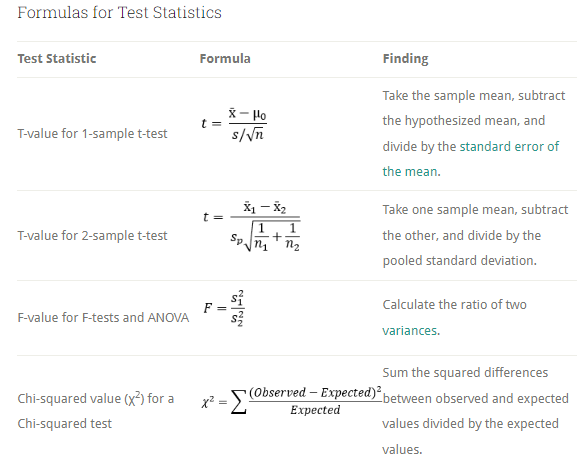The image size is (583, 465).
Task: Click the chi-squared summation formula
Action: pos(292,401)
